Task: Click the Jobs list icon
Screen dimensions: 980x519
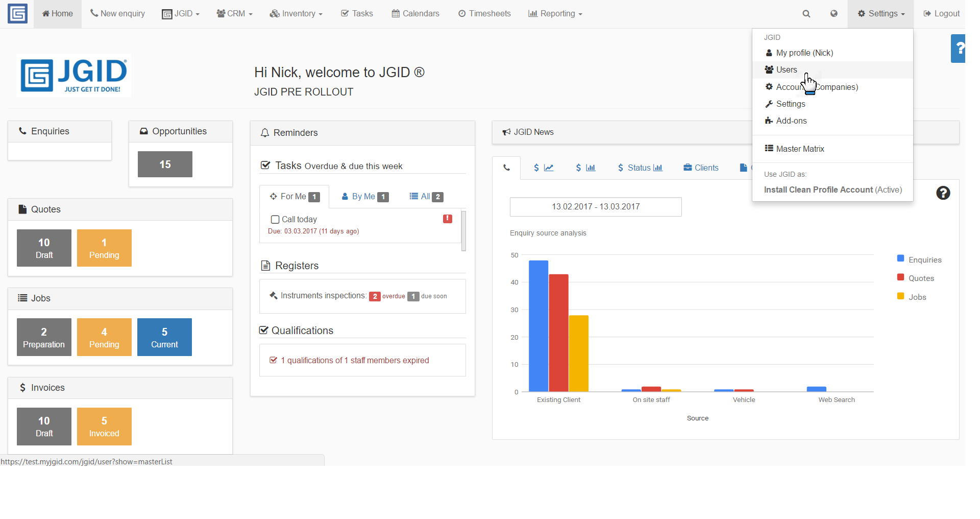Action: (x=22, y=298)
